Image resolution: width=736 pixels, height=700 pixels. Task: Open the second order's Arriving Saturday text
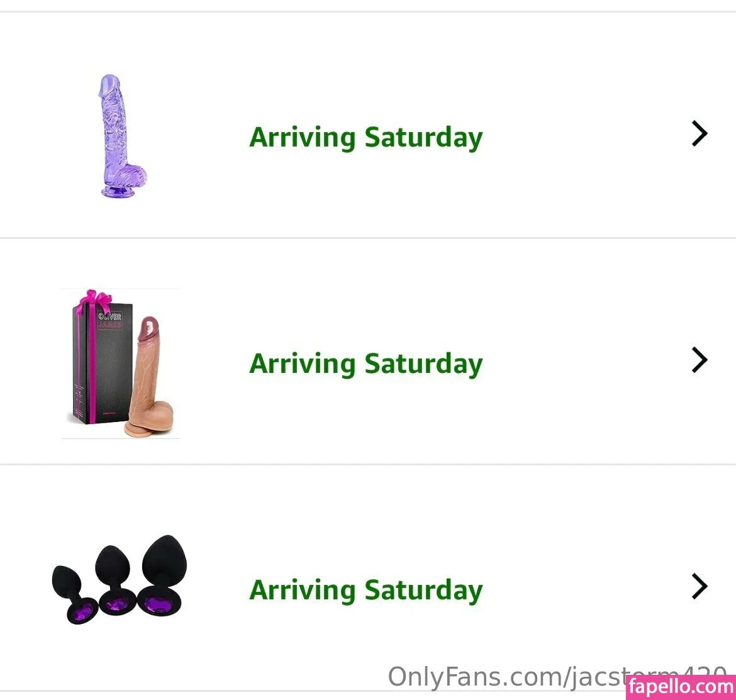[x=365, y=364]
